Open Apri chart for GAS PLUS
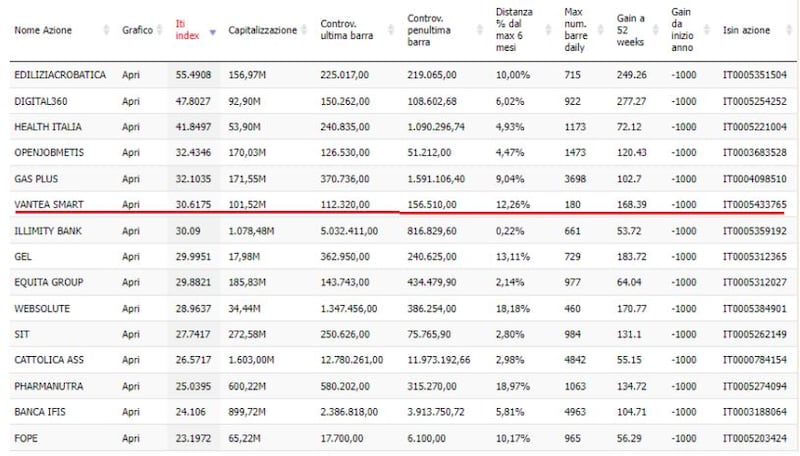The image size is (800, 456). click(x=131, y=179)
